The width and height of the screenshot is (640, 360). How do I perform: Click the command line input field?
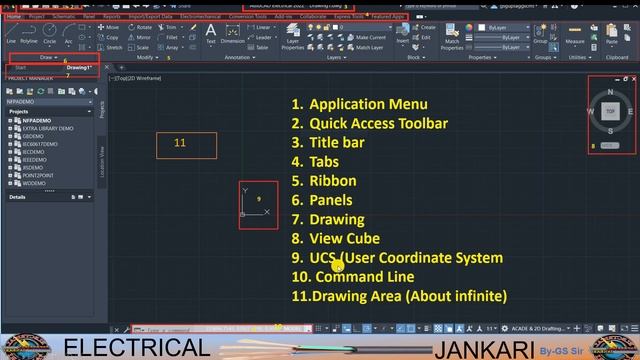(222, 329)
